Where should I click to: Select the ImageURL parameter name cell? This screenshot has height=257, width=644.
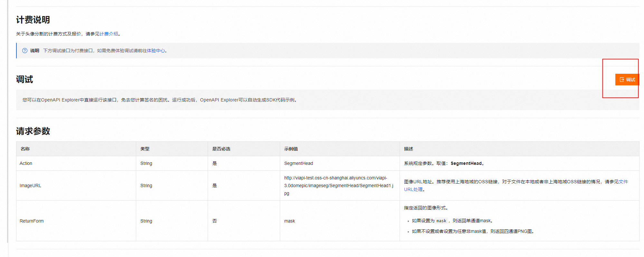click(x=30, y=186)
